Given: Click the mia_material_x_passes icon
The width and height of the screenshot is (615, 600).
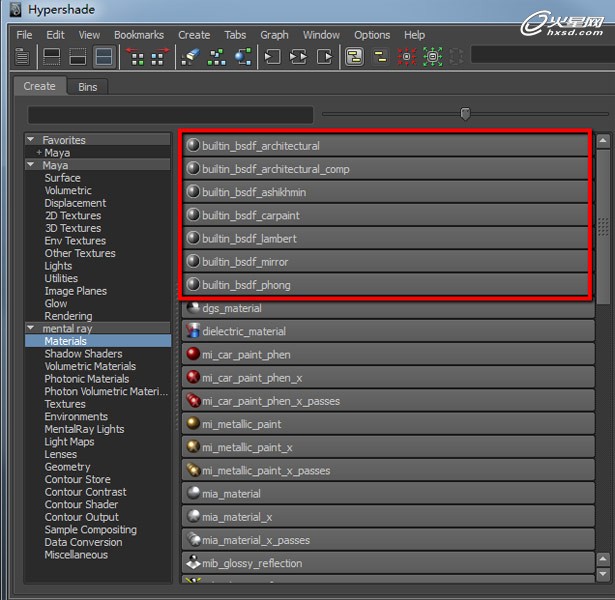Looking at the screenshot, I should click(x=193, y=539).
